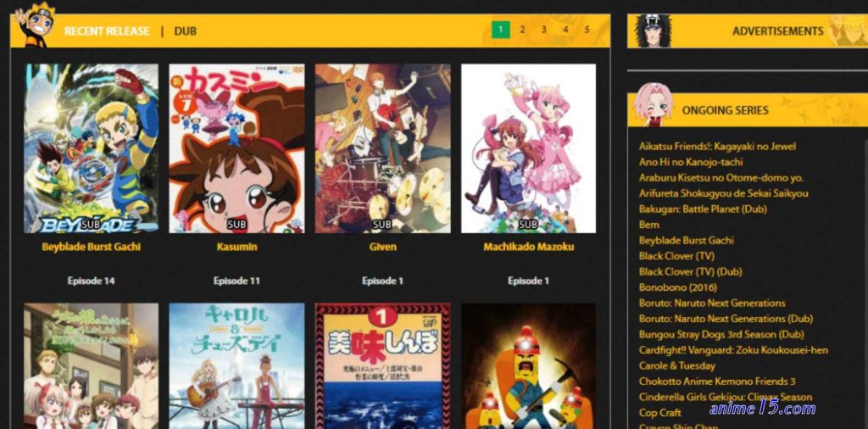This screenshot has width=868, height=429.
Task: Click the Sakura icon beside Ongoing Series
Action: [x=653, y=104]
